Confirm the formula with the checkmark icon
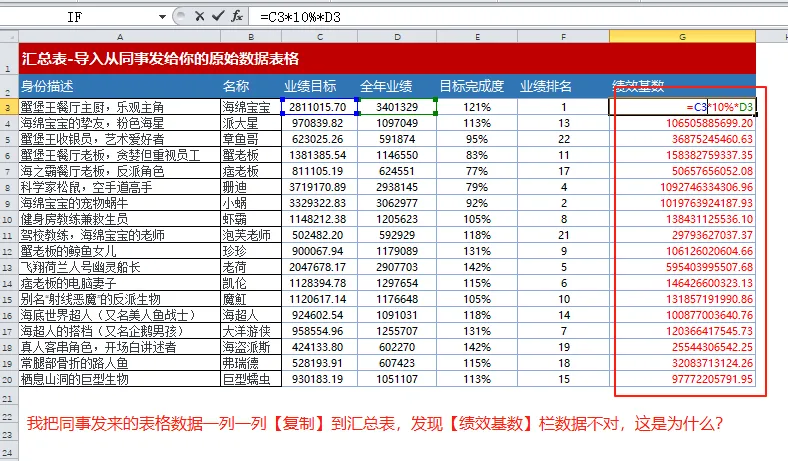 point(218,17)
